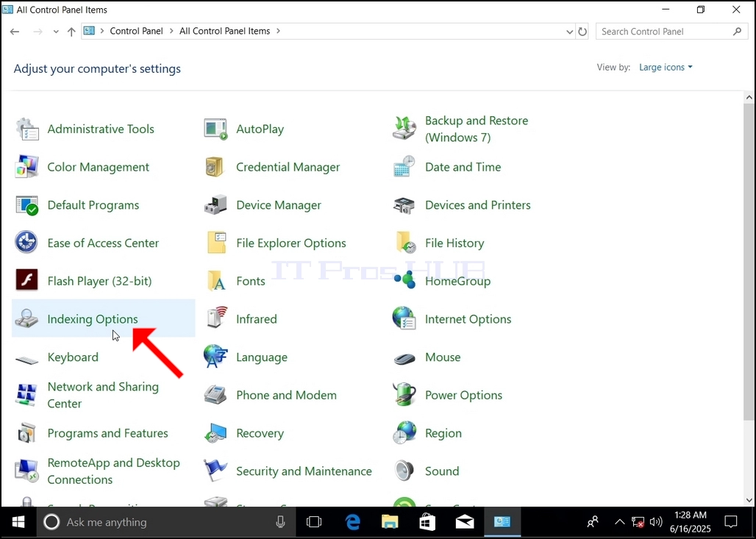
Task: Open the Color Management icon
Action: [27, 167]
